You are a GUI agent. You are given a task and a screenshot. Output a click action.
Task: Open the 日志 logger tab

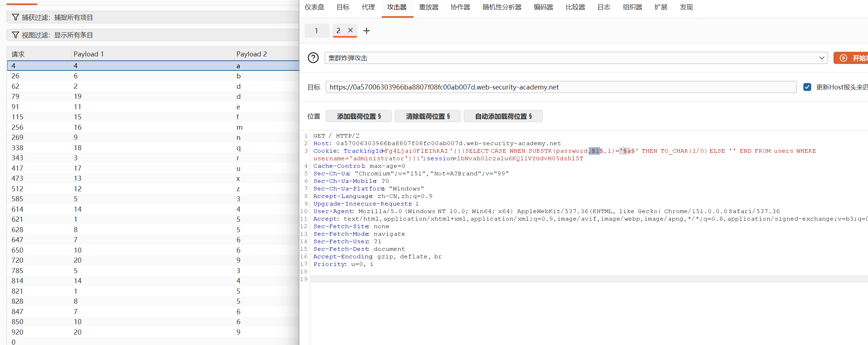(x=604, y=7)
